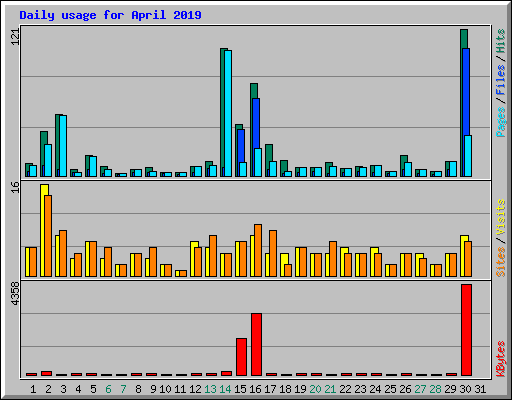Click the 'Daily usage for April 2019' title
This screenshot has width=512, height=400.
tap(110, 15)
